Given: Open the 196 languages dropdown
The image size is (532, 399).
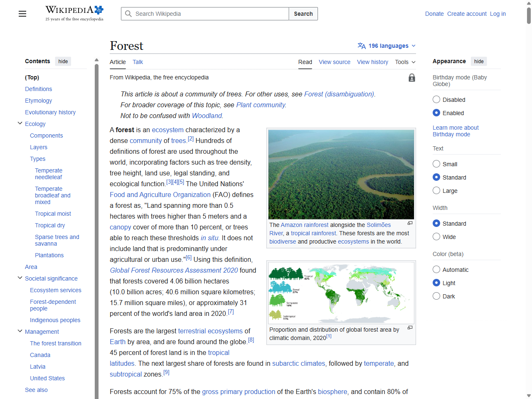Looking at the screenshot, I should pos(387,46).
